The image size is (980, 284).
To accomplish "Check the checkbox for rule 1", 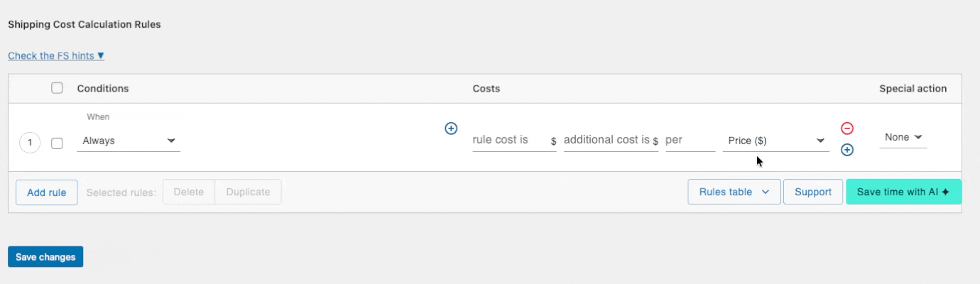I will (x=57, y=143).
